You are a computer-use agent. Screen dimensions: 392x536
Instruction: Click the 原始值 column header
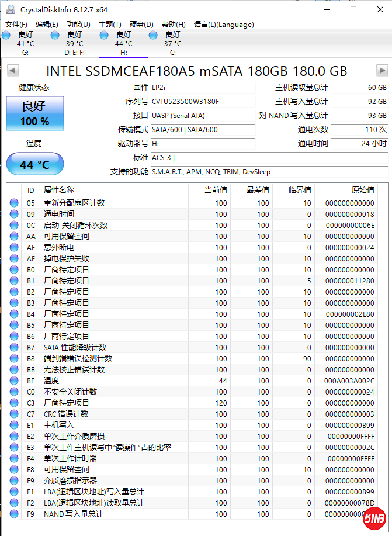pyautogui.click(x=362, y=190)
